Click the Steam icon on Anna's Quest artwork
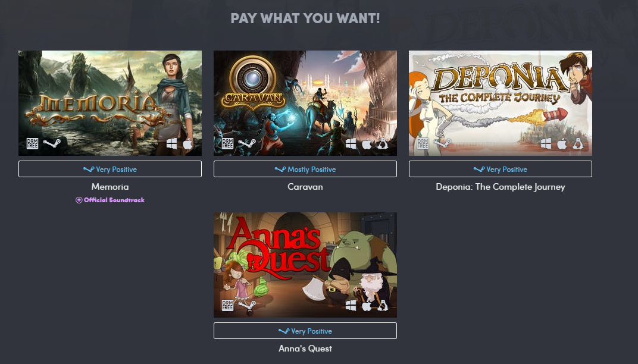This screenshot has width=638, height=364. pyautogui.click(x=247, y=306)
